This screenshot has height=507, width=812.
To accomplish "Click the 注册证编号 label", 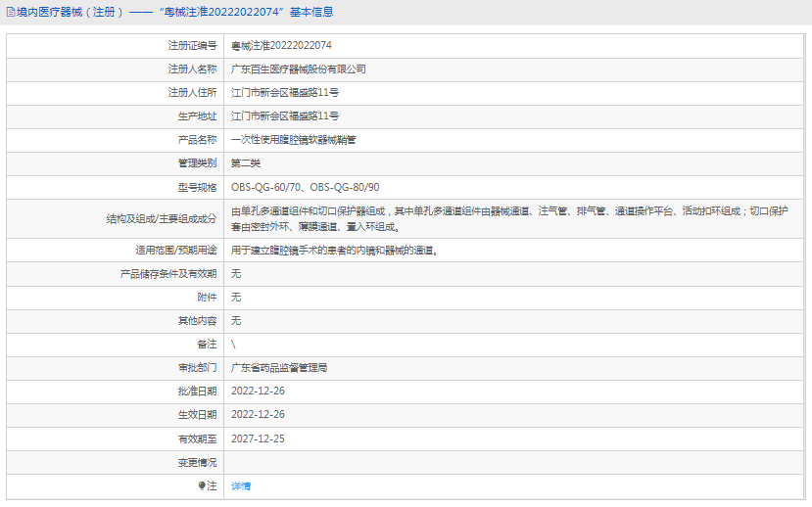I will tap(192, 46).
